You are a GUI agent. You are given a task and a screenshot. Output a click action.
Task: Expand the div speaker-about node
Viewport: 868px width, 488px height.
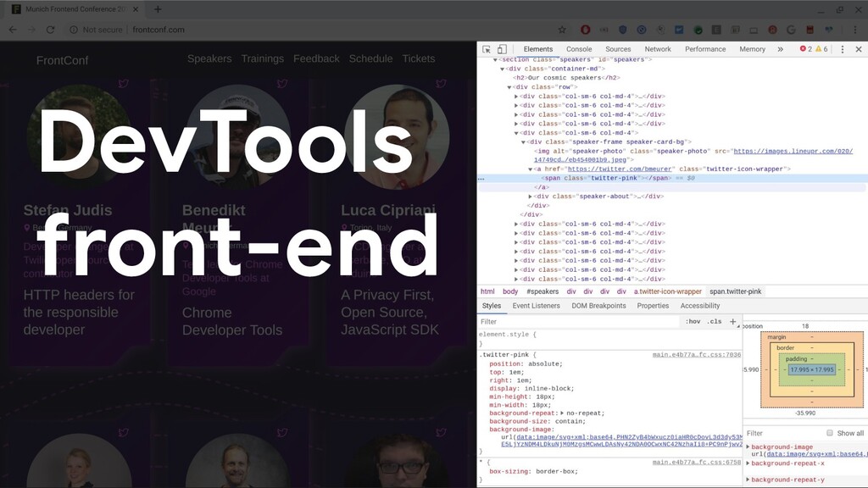coord(530,197)
